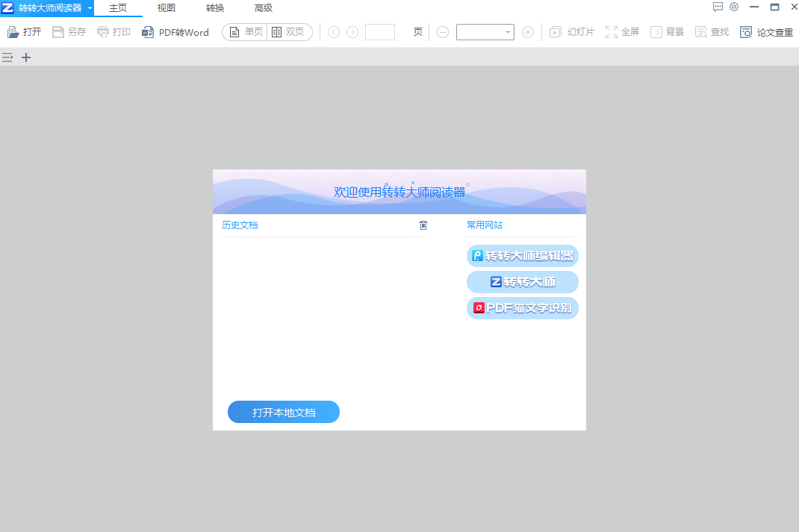
Task: Select the 主页 tab
Action: pos(118,8)
